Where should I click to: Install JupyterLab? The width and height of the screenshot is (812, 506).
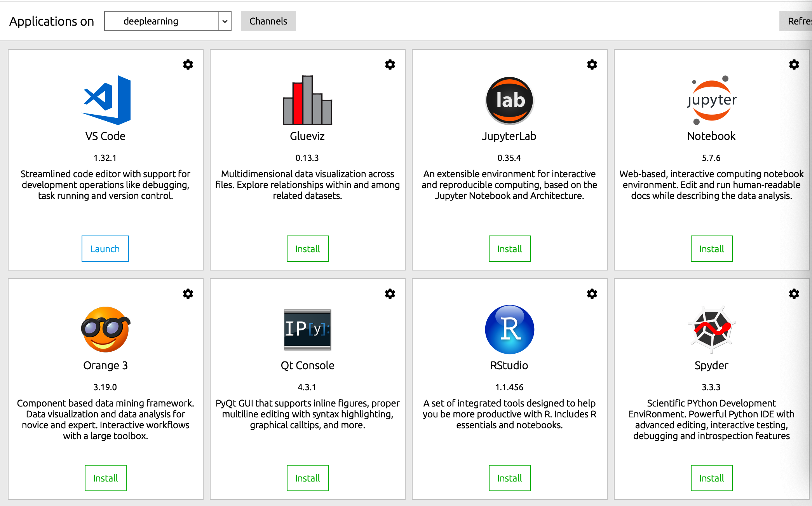point(510,249)
